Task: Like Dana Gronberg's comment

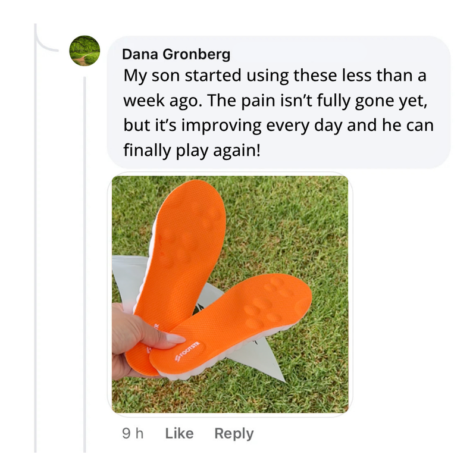Action: [179, 433]
